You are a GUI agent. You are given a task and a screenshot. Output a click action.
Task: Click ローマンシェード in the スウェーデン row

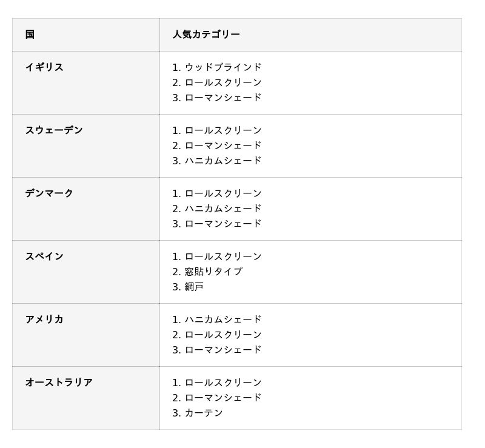223,145
